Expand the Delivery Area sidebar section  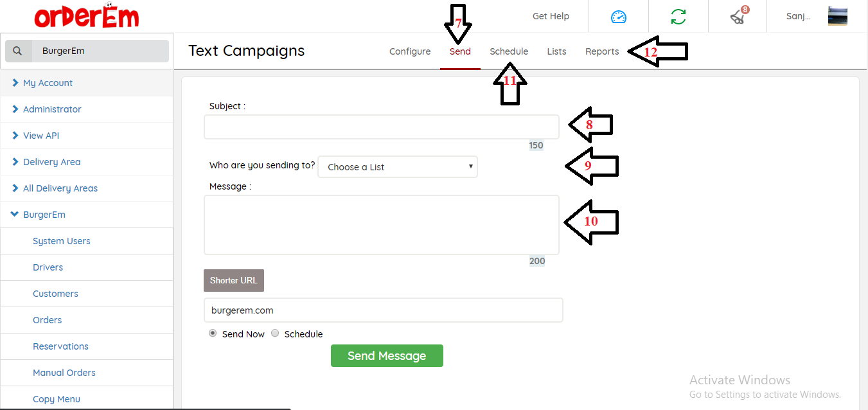[x=51, y=162]
